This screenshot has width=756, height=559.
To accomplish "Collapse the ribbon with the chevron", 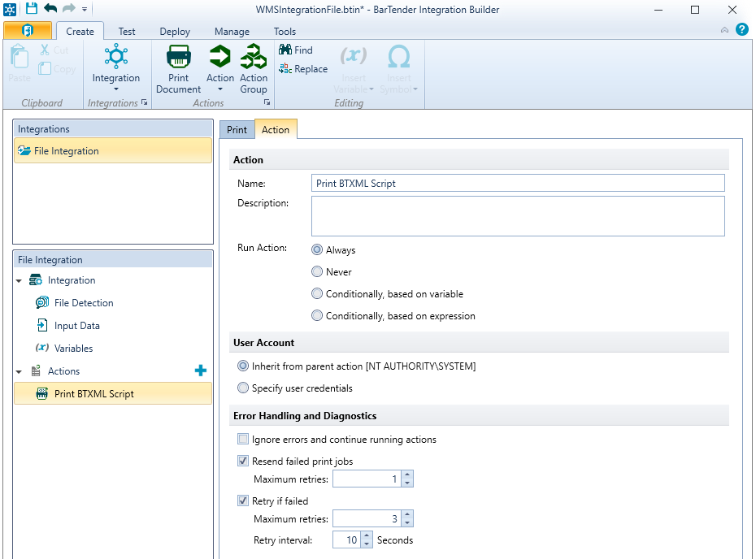I will 724,30.
